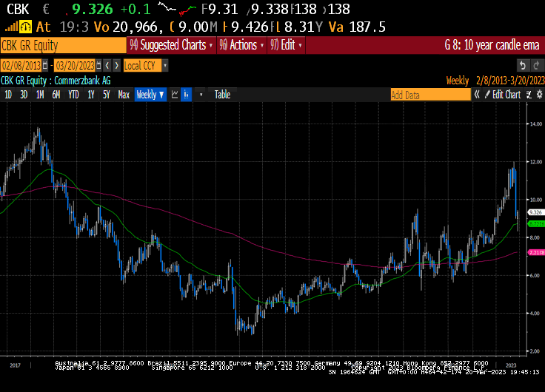Click the Commerzbank AG security name text

tap(82, 81)
